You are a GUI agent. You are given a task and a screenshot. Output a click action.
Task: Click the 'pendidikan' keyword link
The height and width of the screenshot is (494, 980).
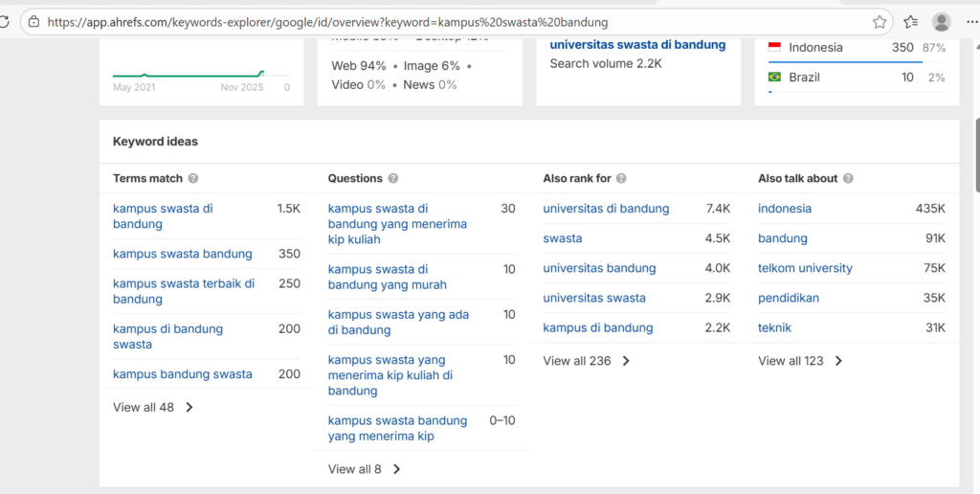pyautogui.click(x=789, y=298)
